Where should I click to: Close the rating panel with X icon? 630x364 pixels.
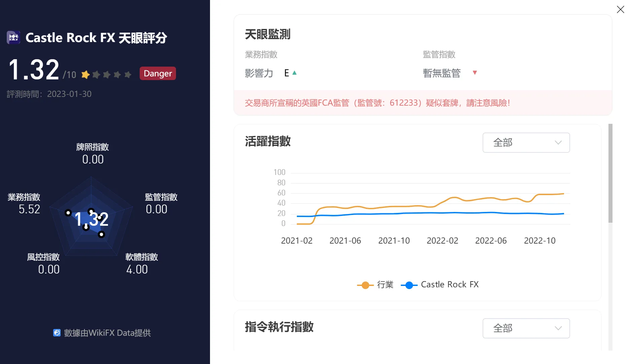coord(620,9)
